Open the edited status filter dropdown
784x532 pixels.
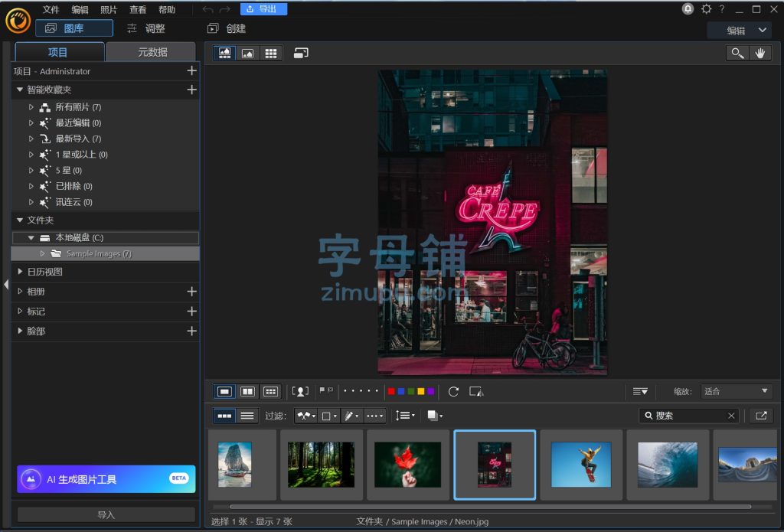[351, 416]
